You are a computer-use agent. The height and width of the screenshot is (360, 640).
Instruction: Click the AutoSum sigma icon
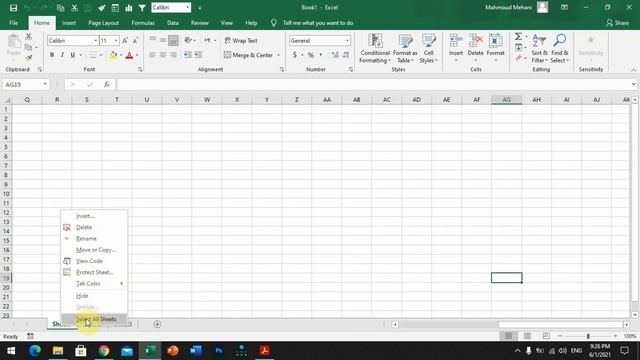[518, 37]
